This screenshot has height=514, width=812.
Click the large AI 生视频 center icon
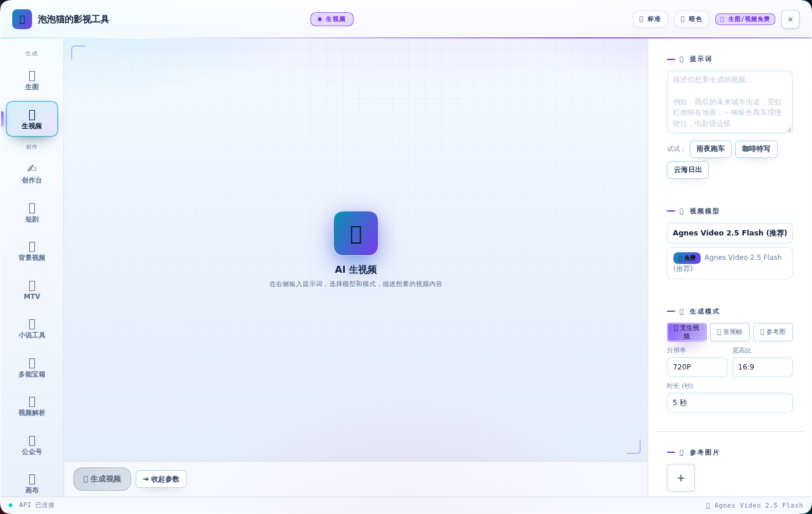pos(356,233)
